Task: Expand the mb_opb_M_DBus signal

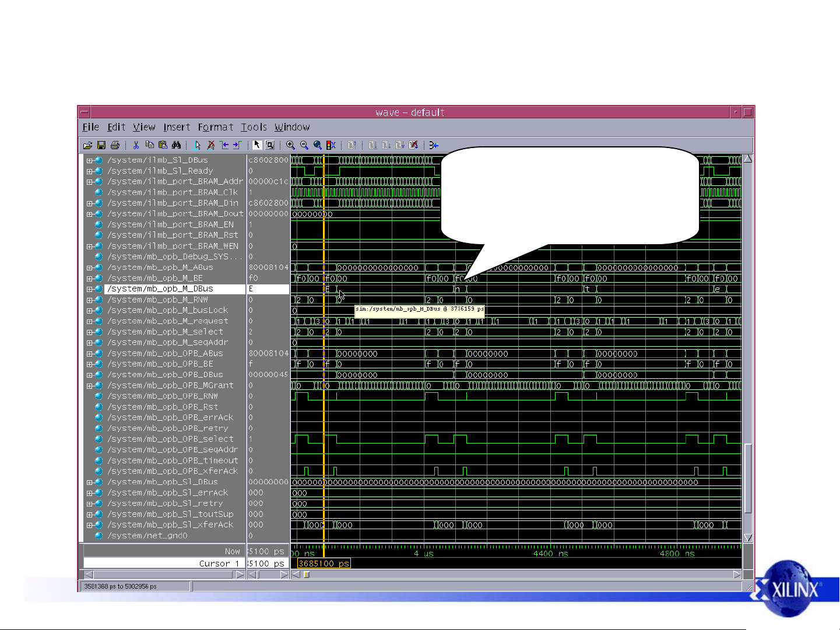Action: coord(90,289)
